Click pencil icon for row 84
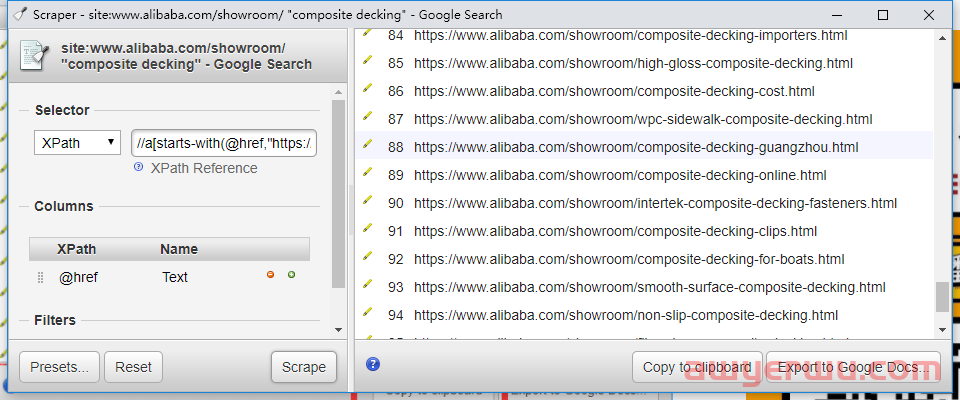 pyautogui.click(x=367, y=32)
